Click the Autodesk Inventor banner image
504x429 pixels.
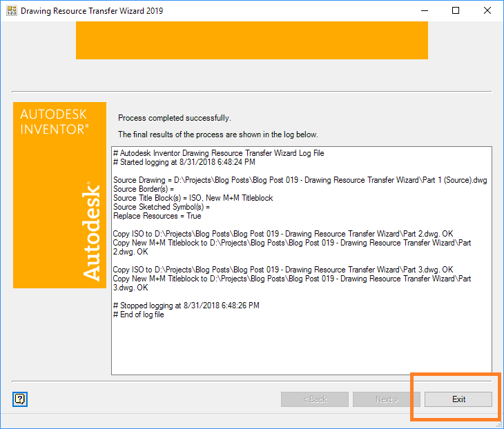(x=59, y=195)
